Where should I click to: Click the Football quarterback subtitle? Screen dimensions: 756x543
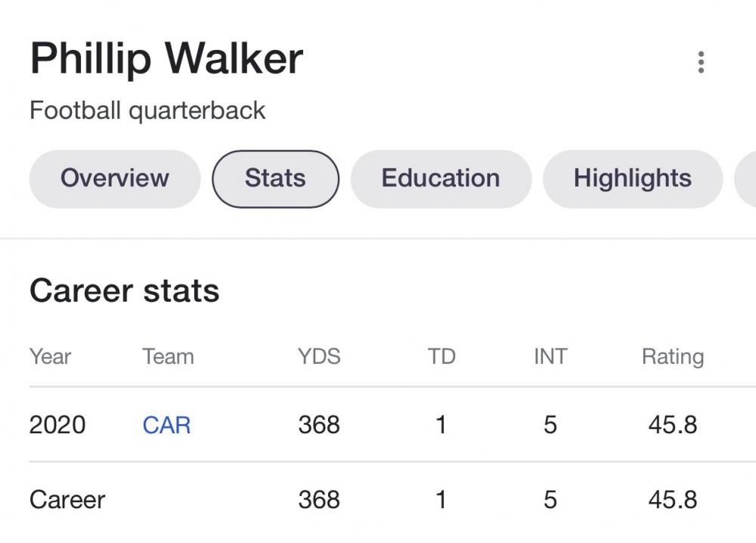(x=147, y=110)
